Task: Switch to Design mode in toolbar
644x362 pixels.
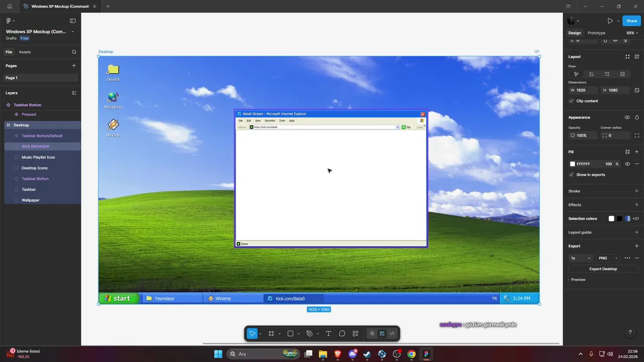Action: (382, 333)
